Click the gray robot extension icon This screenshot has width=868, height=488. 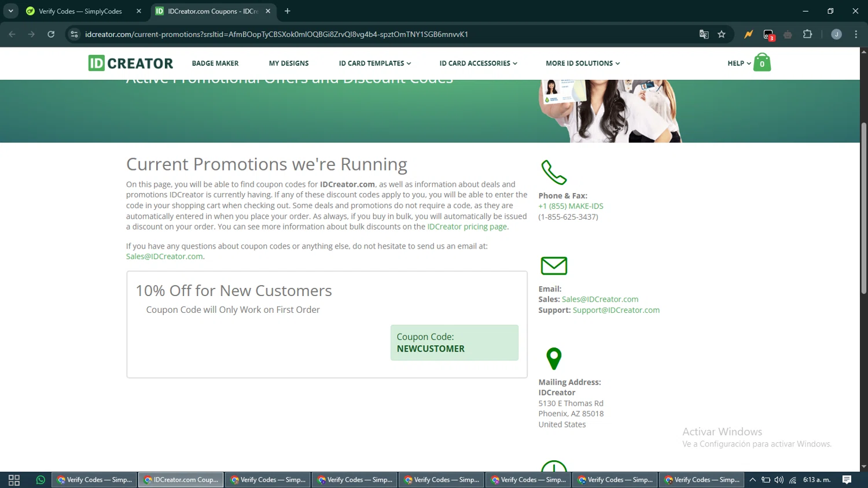[x=788, y=34]
